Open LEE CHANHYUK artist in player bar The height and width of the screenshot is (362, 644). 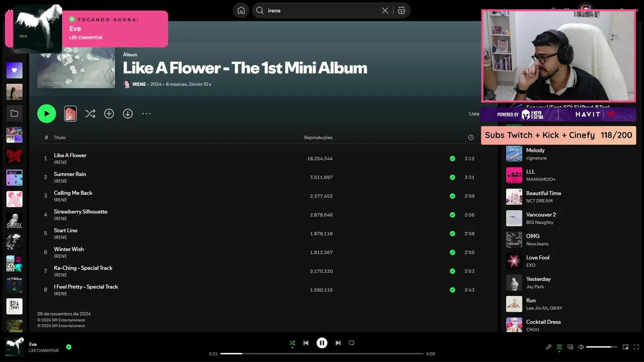pyautogui.click(x=44, y=350)
